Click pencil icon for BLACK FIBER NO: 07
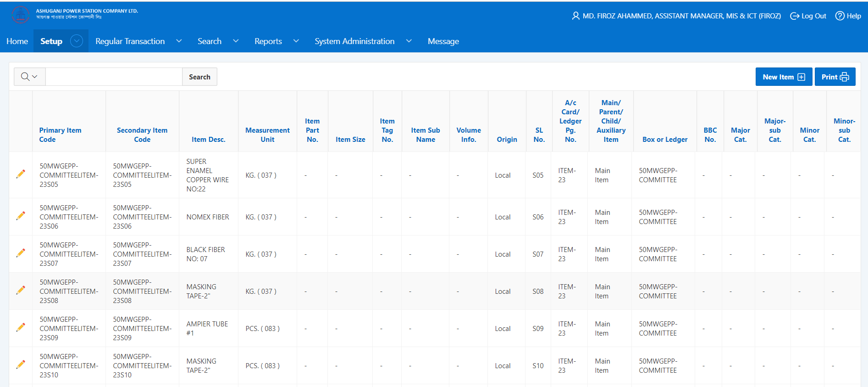 click(x=21, y=253)
